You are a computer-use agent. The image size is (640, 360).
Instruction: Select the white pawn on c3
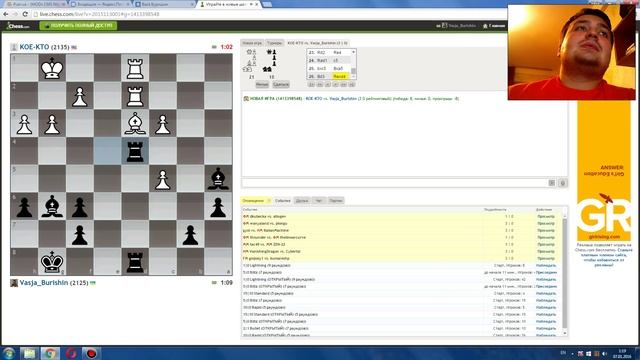163,124
